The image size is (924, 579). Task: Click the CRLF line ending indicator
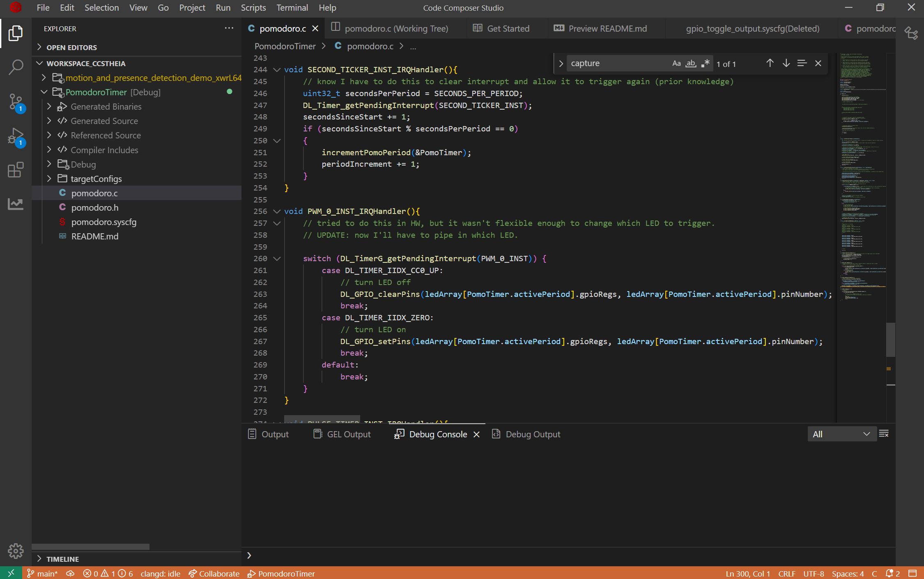point(786,573)
